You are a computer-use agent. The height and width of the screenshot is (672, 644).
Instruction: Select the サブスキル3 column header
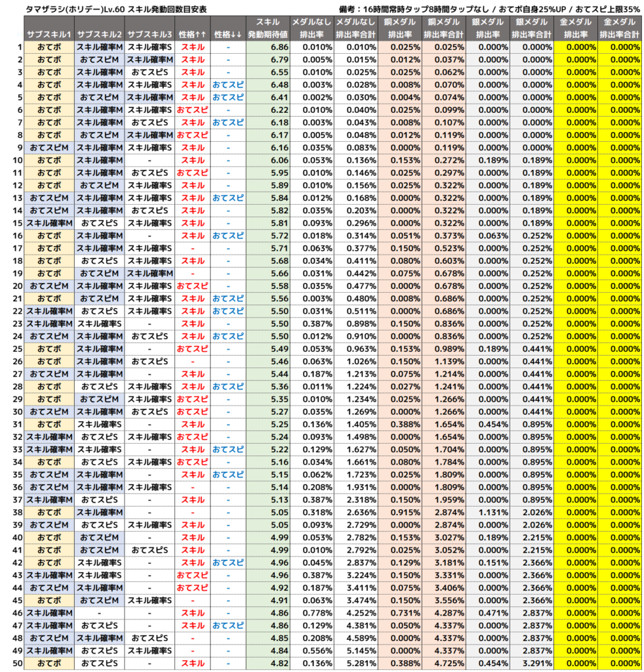pyautogui.click(x=150, y=34)
